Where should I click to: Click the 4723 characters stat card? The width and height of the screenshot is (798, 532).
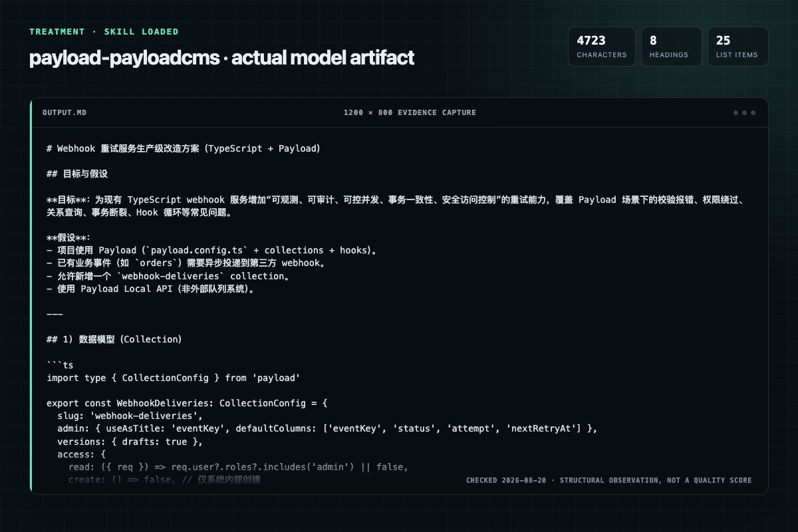(x=601, y=47)
